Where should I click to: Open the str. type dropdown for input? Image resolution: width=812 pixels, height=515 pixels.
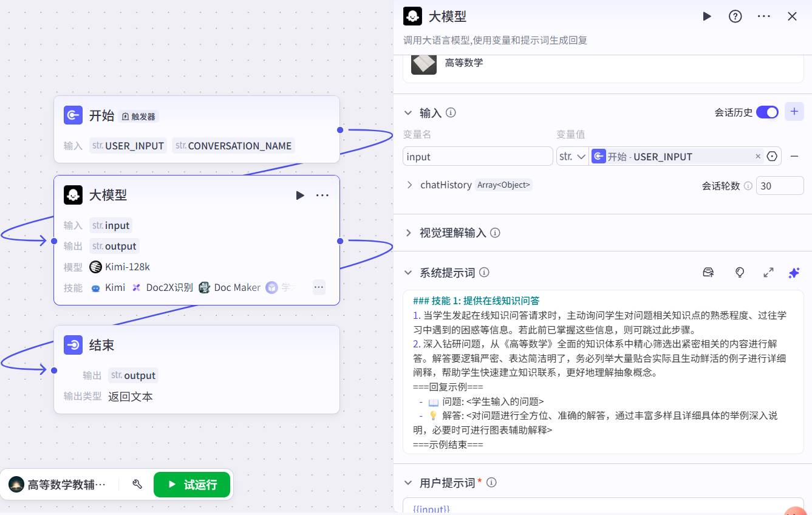point(572,157)
